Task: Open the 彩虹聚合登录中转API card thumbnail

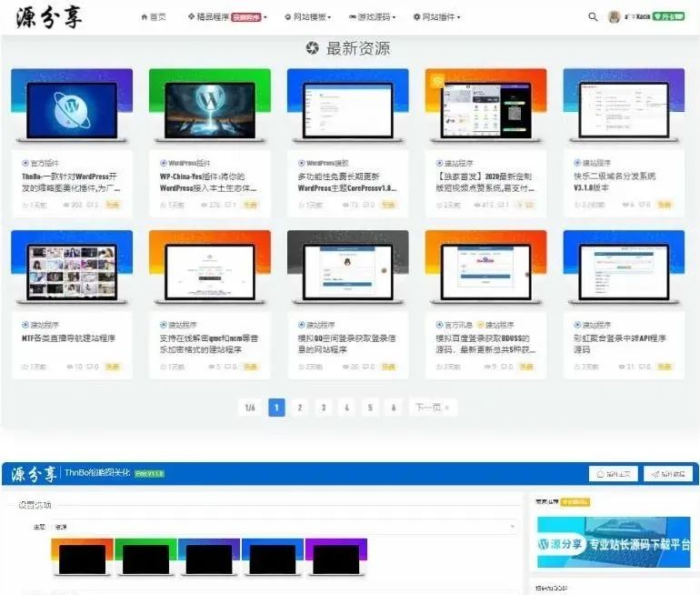Action: [624, 268]
